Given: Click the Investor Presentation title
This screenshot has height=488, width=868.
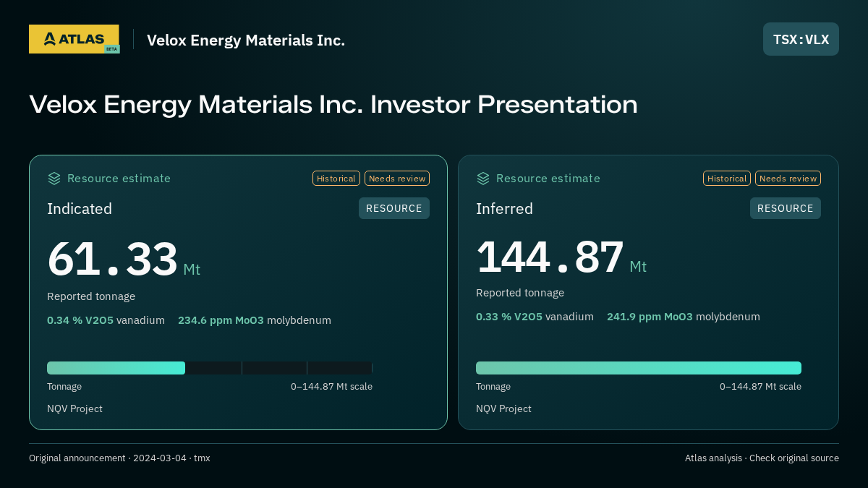Looking at the screenshot, I should [333, 104].
